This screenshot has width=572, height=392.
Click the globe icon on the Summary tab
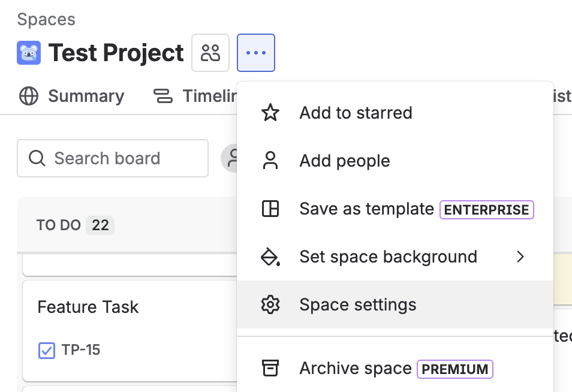(29, 96)
